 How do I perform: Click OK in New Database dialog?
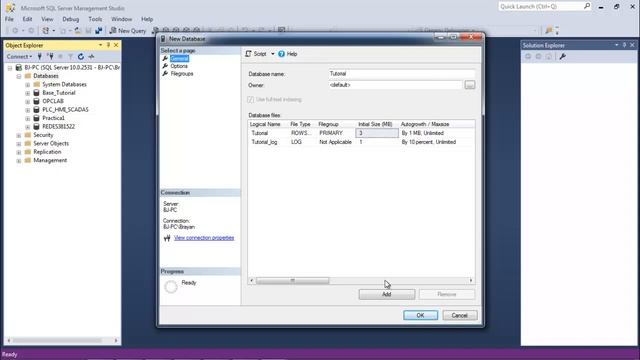tap(420, 315)
